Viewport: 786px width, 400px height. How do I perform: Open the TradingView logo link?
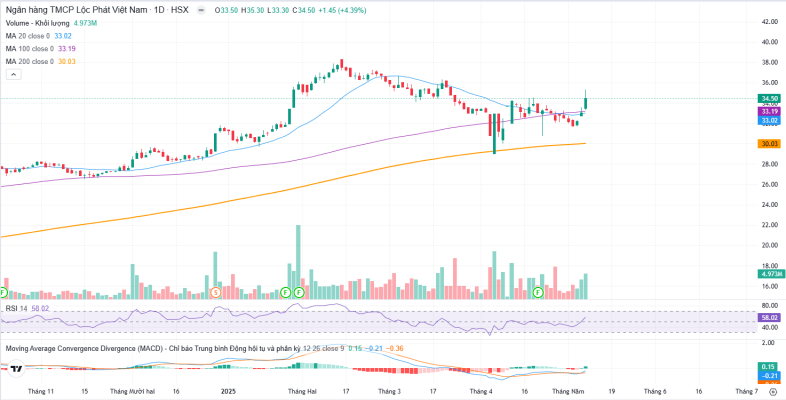(16, 369)
